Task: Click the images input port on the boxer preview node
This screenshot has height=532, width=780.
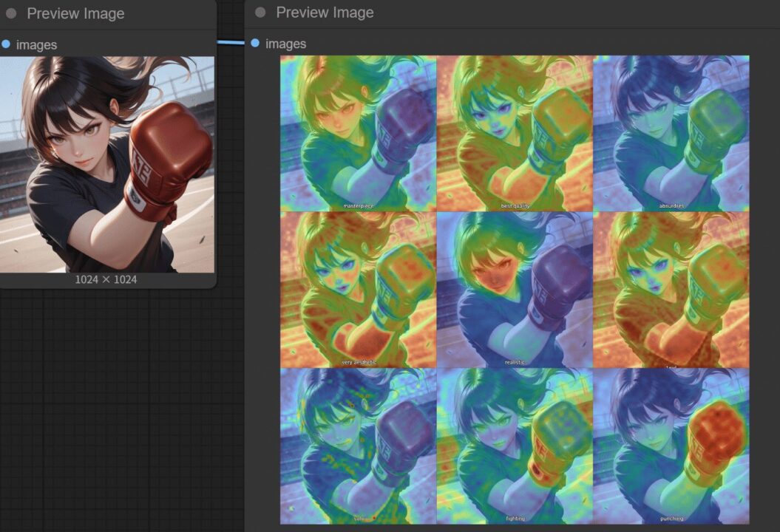Action: click(6, 44)
